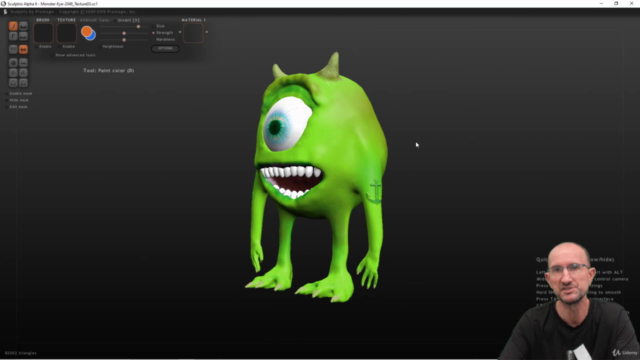This screenshot has height=360, width=640.
Task: Toggle the Hide mask checkbox
Action: click(x=7, y=100)
